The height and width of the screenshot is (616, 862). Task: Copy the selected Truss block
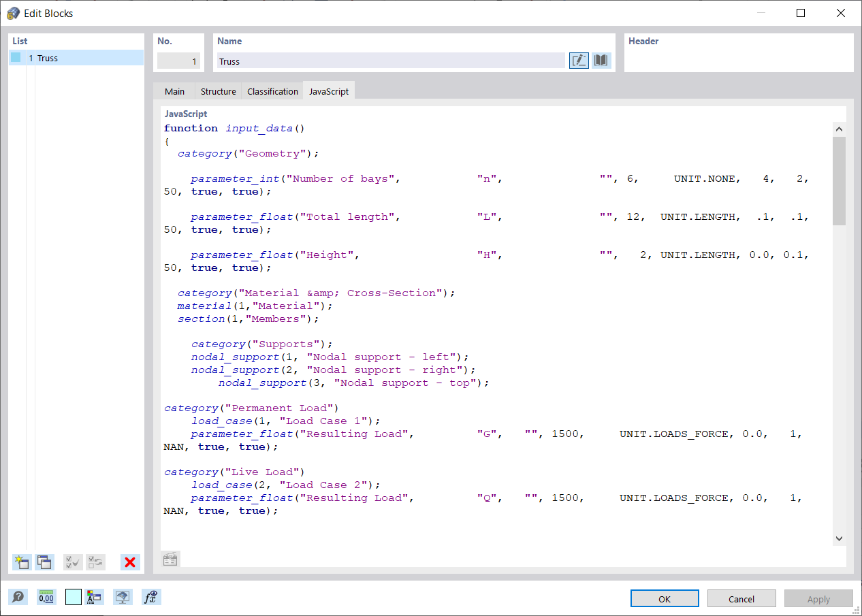coord(44,562)
